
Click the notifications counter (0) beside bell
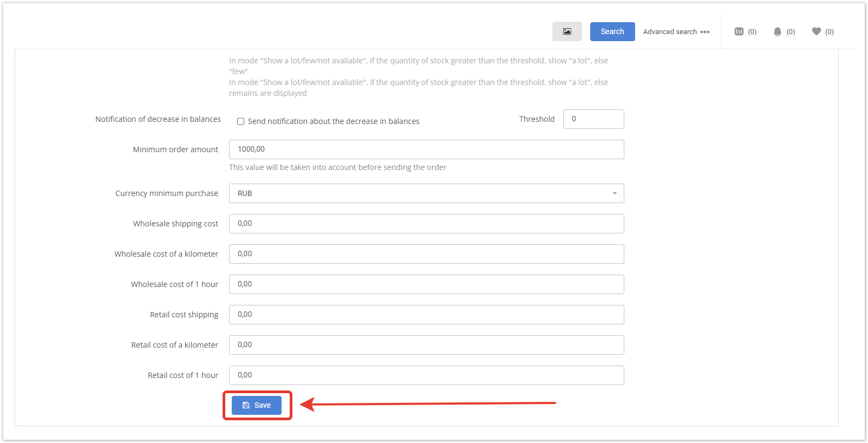point(791,32)
